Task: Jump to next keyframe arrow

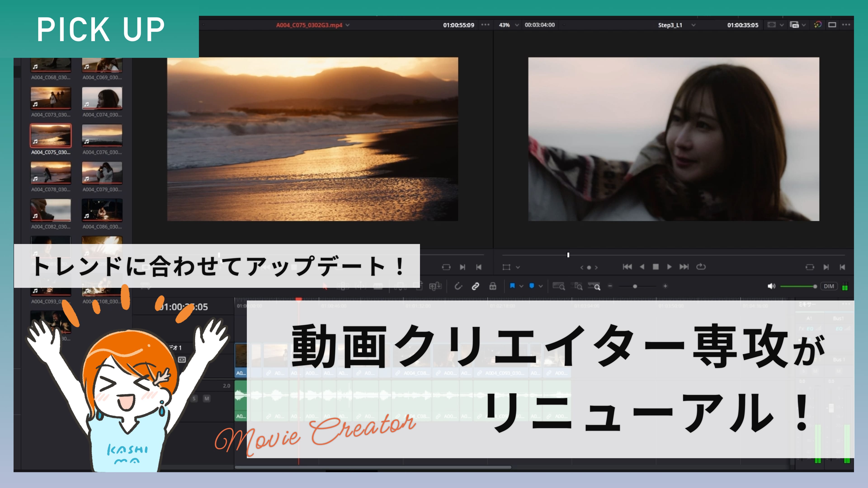Action: (596, 267)
